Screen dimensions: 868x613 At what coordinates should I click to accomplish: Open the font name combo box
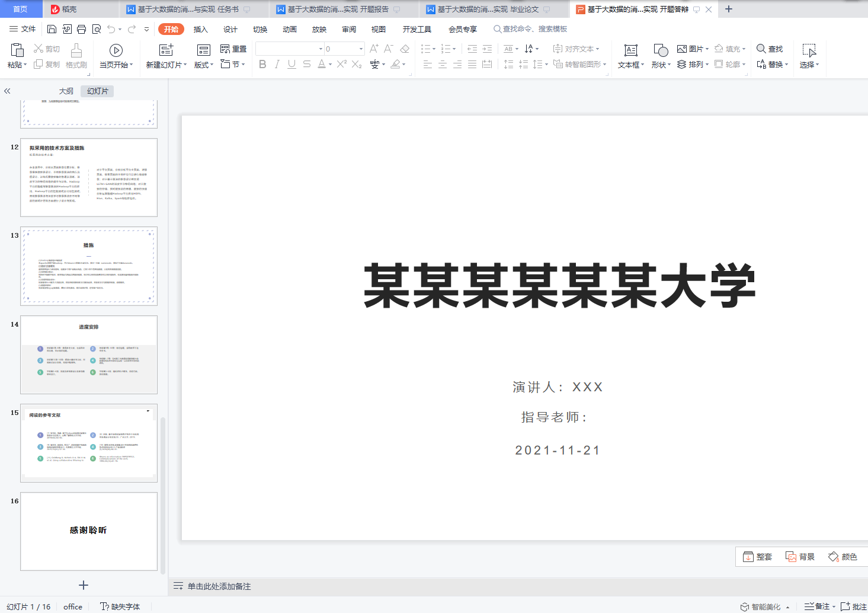290,49
